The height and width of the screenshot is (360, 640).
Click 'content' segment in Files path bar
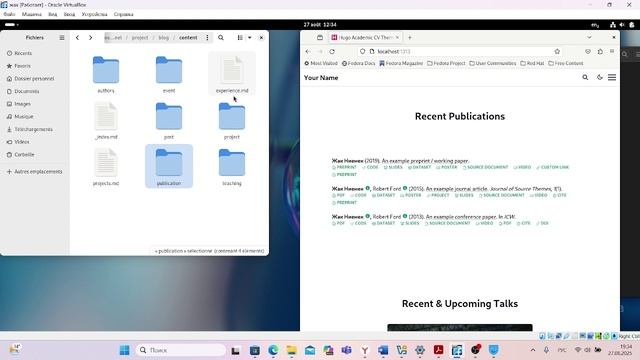click(x=188, y=38)
